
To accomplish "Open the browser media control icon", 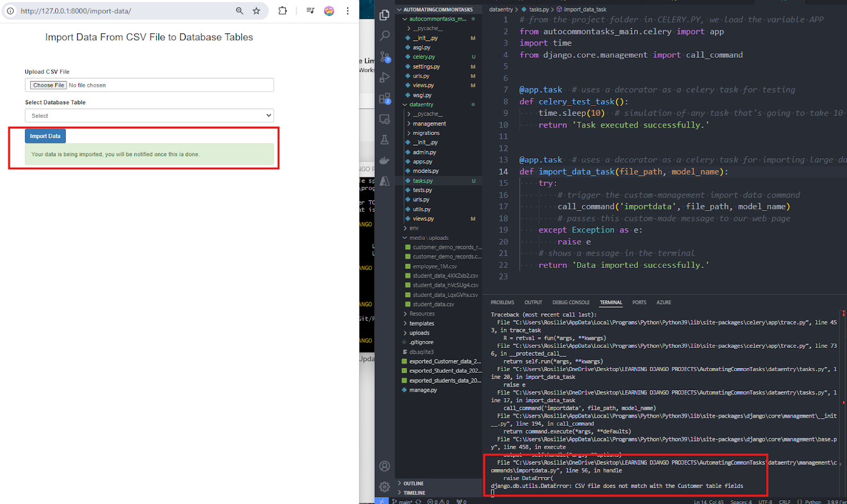I will pos(311,11).
